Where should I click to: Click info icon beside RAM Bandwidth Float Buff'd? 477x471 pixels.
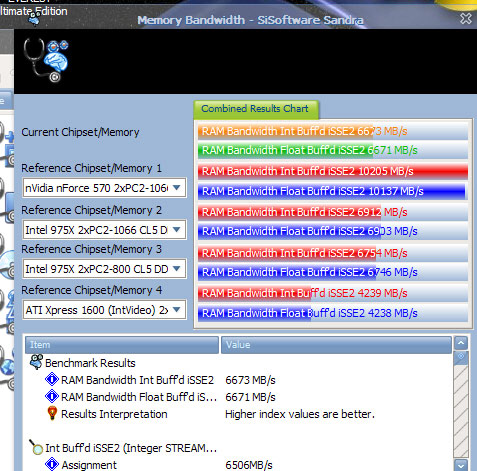pos(52,397)
